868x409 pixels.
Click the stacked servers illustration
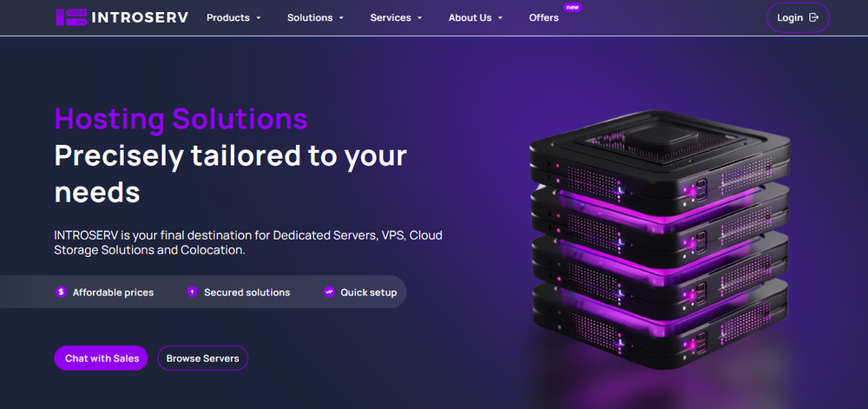660,239
